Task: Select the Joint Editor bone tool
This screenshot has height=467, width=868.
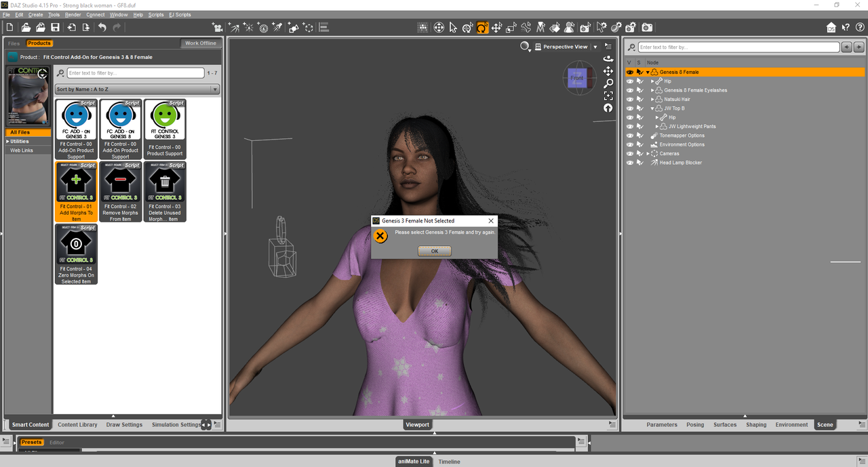Action: click(526, 27)
